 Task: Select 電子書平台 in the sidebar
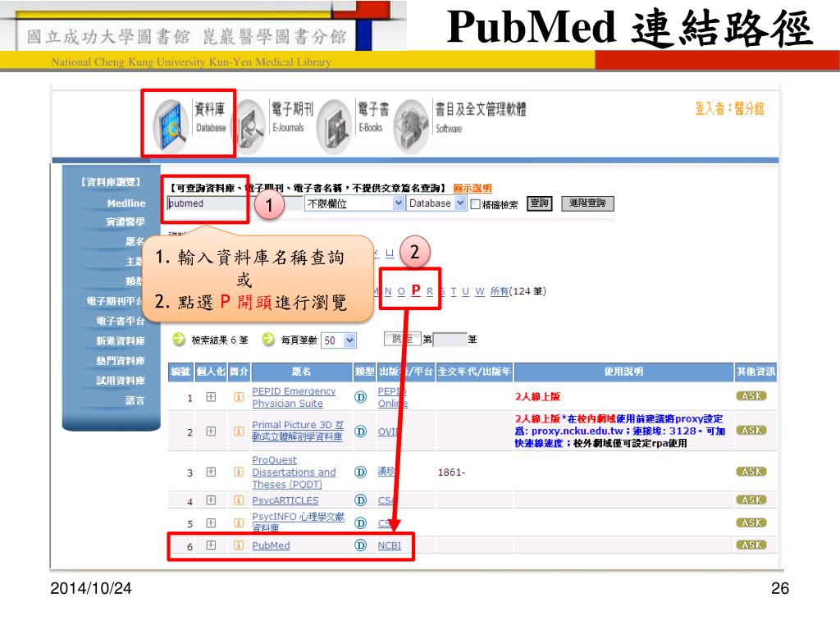point(121,321)
